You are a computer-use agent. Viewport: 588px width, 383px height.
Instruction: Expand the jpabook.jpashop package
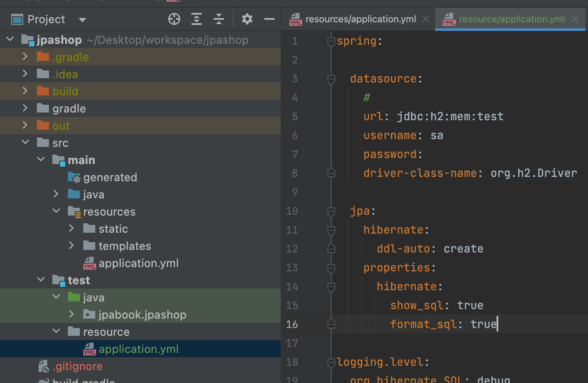[x=71, y=314]
